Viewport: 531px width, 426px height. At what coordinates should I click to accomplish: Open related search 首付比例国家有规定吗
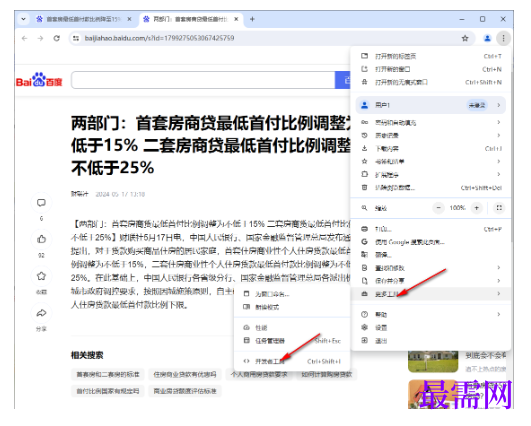click(x=108, y=391)
